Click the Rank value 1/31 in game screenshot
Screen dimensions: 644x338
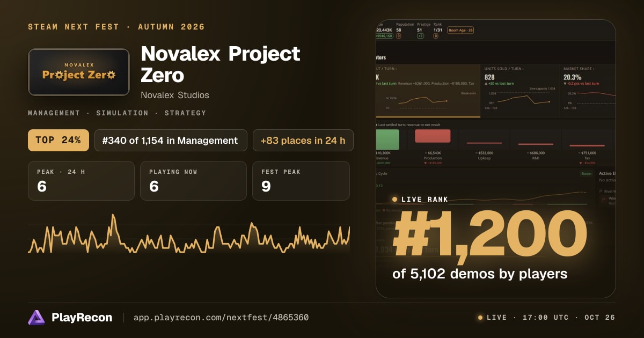pyautogui.click(x=437, y=30)
